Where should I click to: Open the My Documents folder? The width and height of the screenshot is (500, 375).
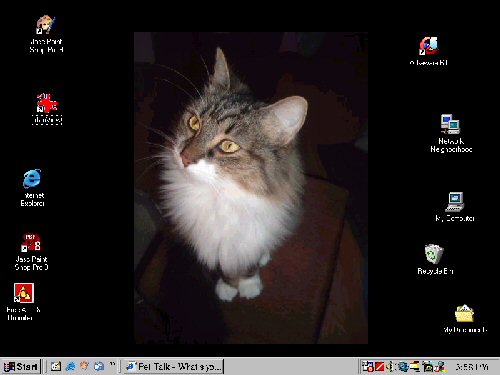point(464,313)
